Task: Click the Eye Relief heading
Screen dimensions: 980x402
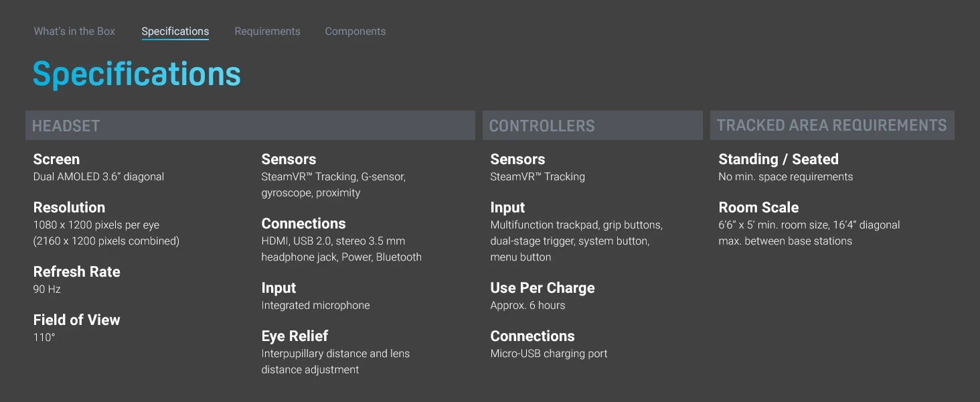Action: pyautogui.click(x=295, y=336)
